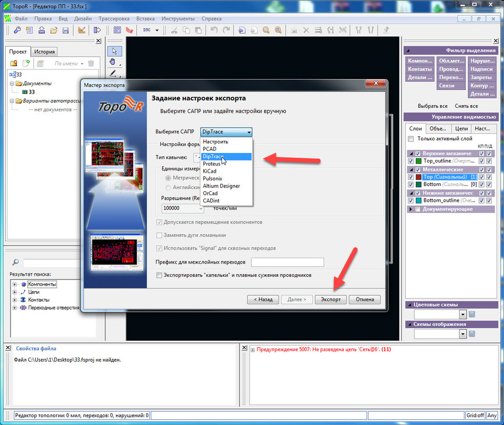Click the red TopoR autoroute icon
This screenshot has height=425, width=504.
(x=130, y=30)
